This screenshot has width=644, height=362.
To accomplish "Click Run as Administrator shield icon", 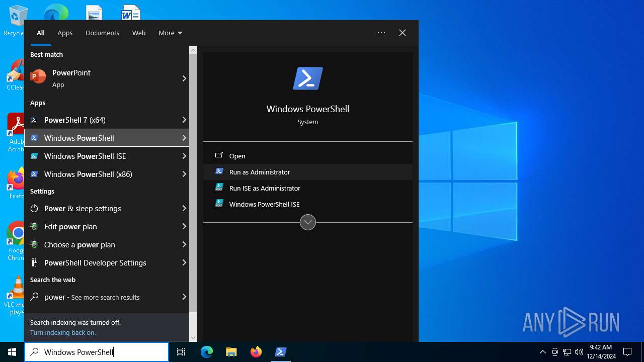I will (x=219, y=171).
